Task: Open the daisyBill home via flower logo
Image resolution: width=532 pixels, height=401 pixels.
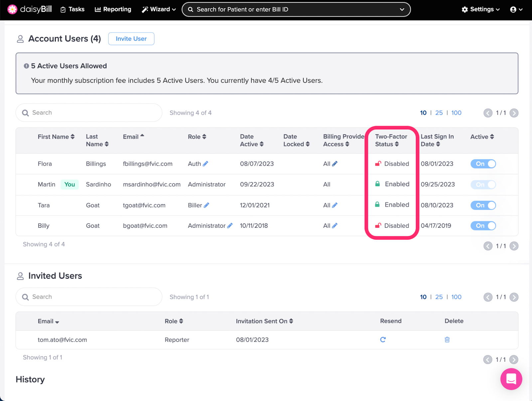Action: [x=12, y=9]
